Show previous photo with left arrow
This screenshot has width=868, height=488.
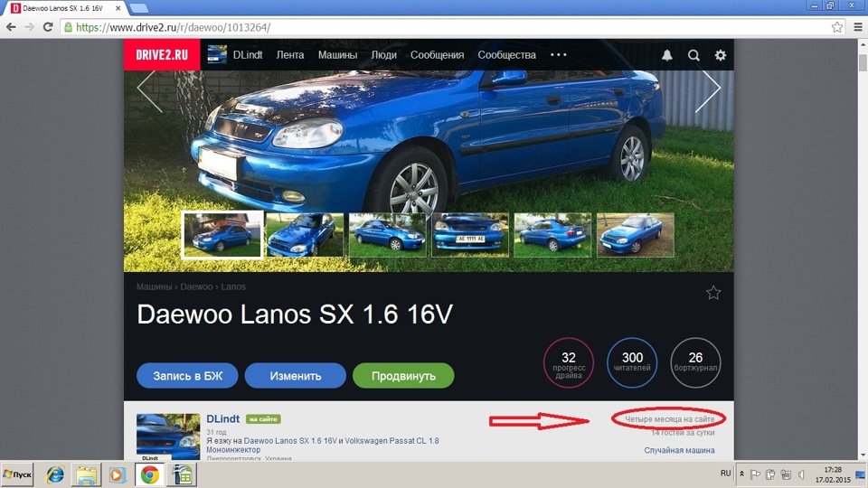pyautogui.click(x=149, y=88)
